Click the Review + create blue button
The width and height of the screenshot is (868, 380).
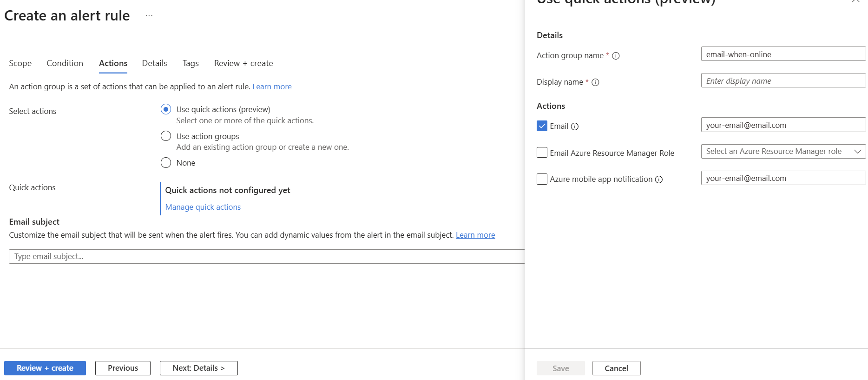pos(45,368)
